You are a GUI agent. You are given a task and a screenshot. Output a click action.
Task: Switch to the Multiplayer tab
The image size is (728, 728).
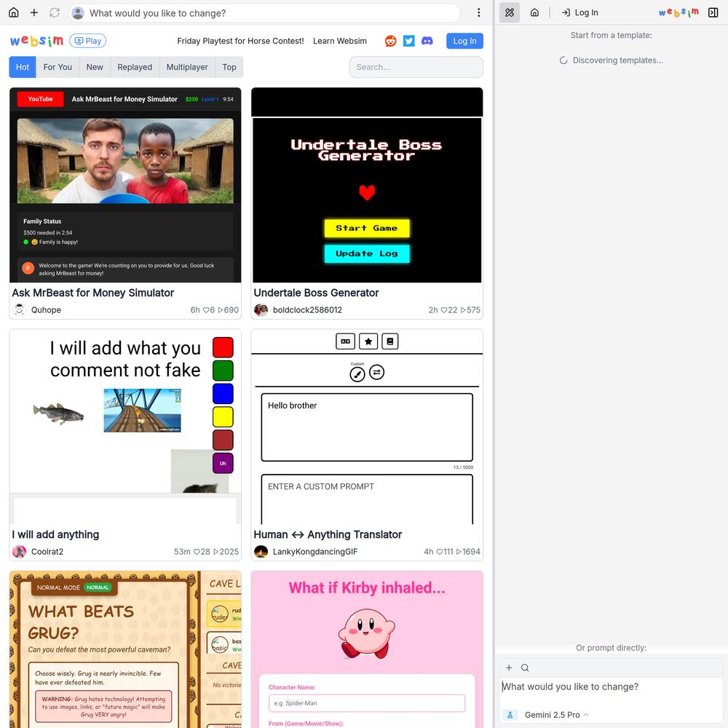187,67
